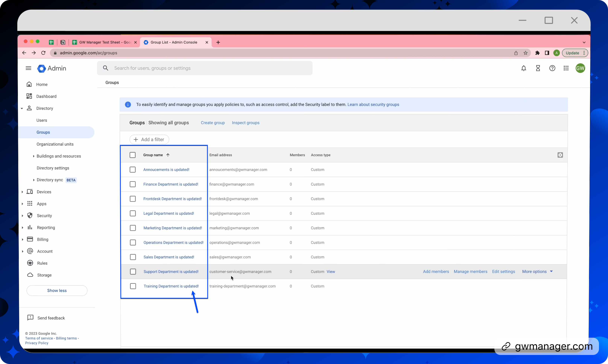This screenshot has height=364, width=608.
Task: Open the pinned Sheets tab
Action: [x=51, y=42]
